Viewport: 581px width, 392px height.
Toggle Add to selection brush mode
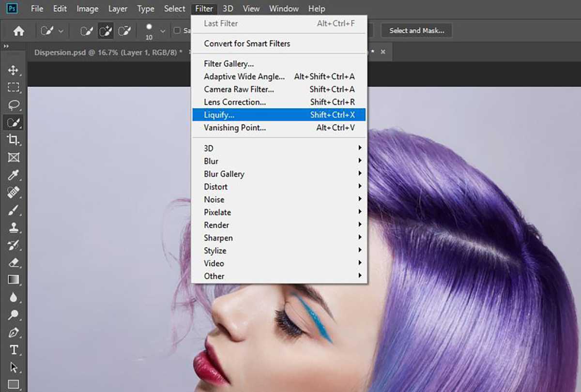click(105, 30)
